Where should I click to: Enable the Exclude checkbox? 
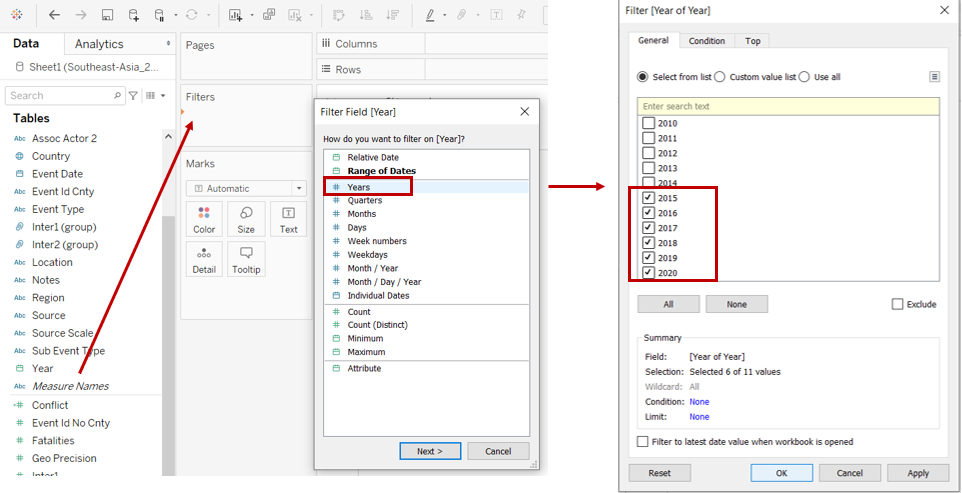click(897, 304)
